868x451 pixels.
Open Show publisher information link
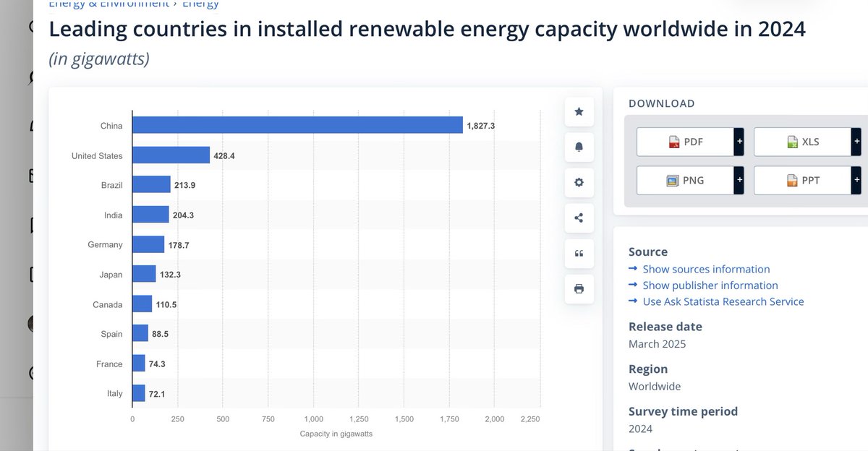click(710, 285)
